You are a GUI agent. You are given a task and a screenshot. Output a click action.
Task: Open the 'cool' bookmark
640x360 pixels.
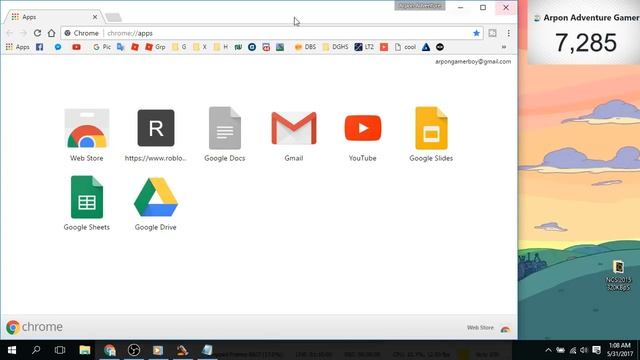405,47
